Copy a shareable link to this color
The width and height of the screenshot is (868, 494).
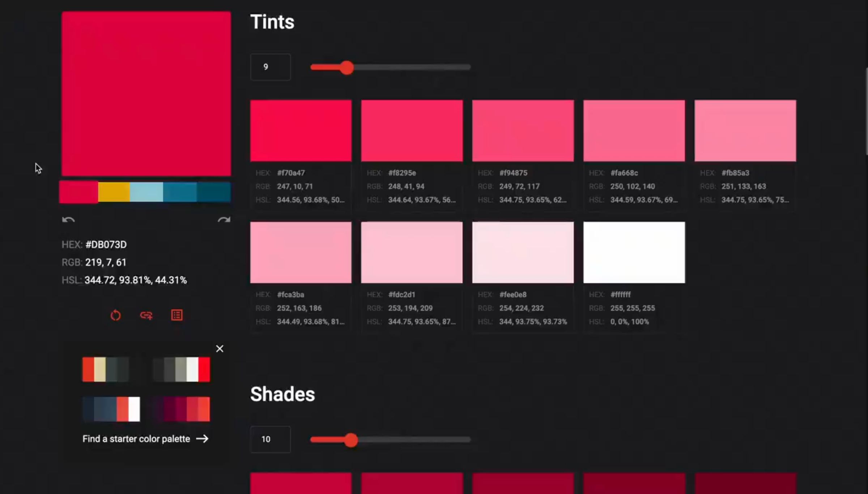[146, 315]
